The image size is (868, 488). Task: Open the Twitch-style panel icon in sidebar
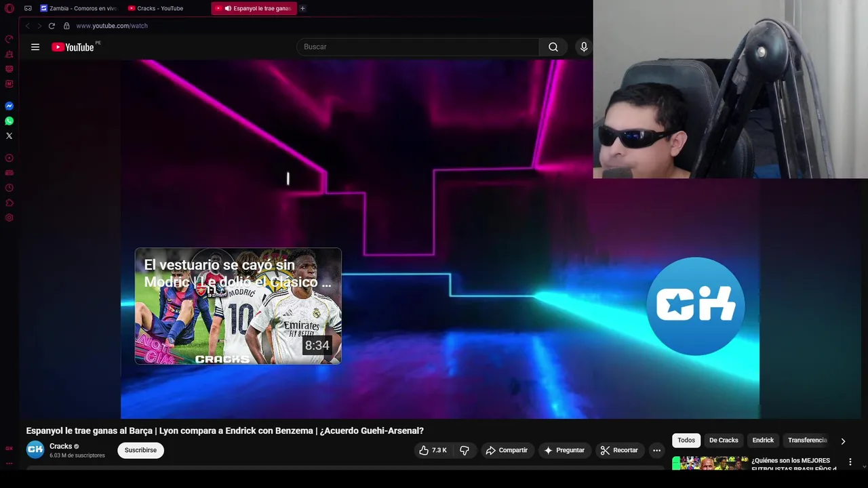[9, 68]
